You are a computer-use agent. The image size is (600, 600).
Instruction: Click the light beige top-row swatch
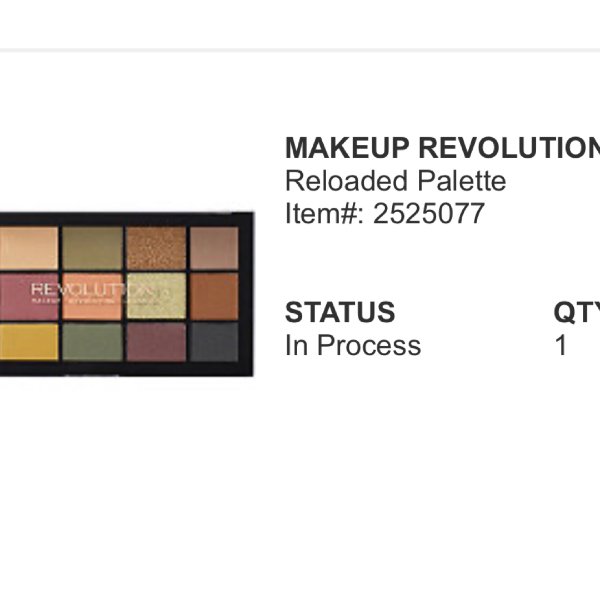(x=29, y=248)
